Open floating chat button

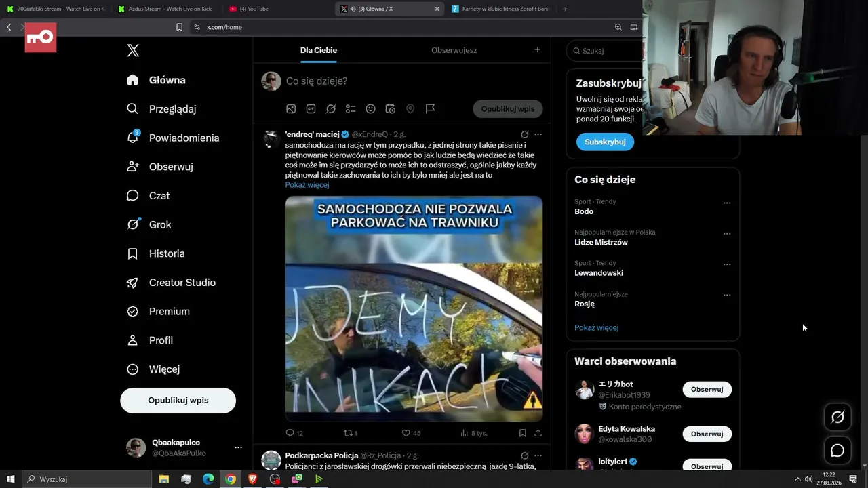click(837, 451)
